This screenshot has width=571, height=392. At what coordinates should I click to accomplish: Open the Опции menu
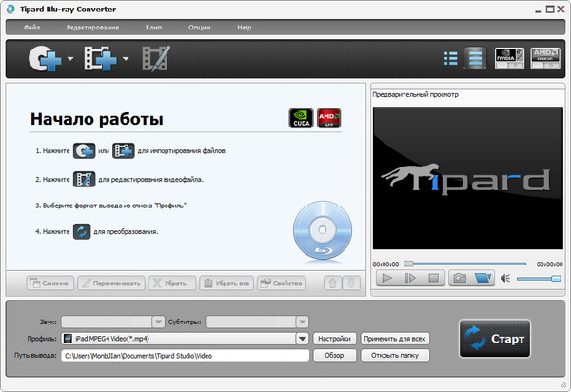[199, 28]
